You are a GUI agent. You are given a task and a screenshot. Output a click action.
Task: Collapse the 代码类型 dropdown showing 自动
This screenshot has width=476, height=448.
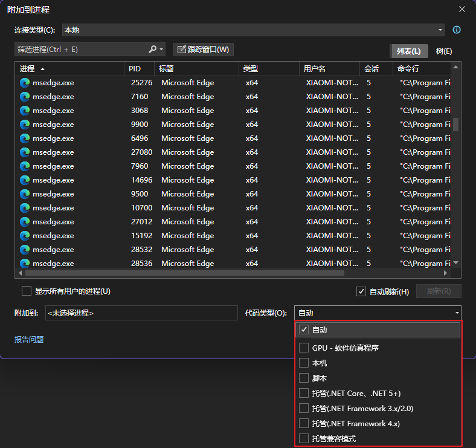(378, 313)
